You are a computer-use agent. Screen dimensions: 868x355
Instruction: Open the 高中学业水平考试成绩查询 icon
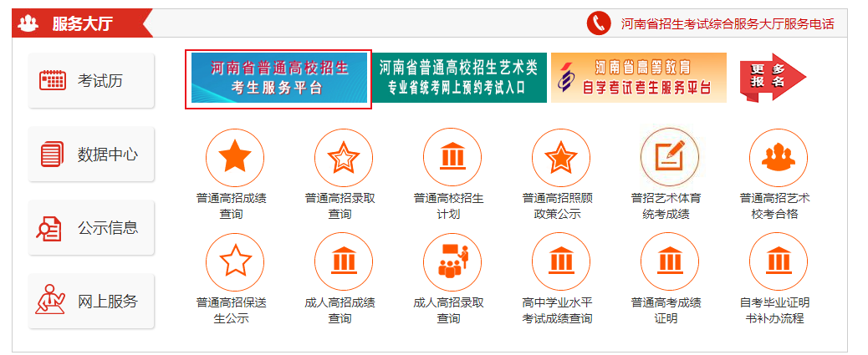pyautogui.click(x=561, y=261)
